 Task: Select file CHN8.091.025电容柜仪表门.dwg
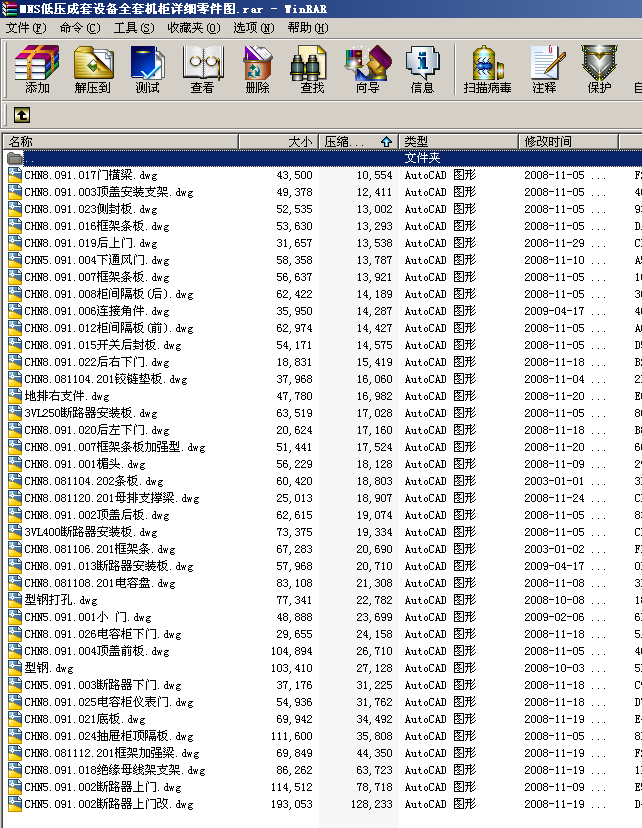pos(109,702)
